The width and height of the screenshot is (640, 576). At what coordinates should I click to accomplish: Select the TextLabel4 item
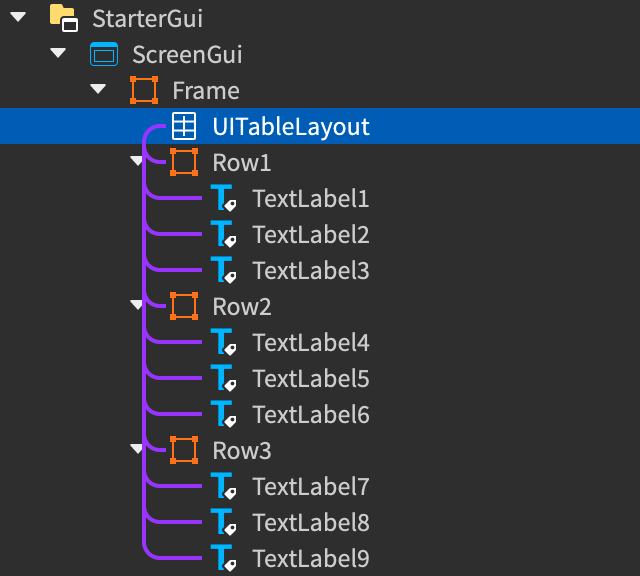tap(311, 342)
